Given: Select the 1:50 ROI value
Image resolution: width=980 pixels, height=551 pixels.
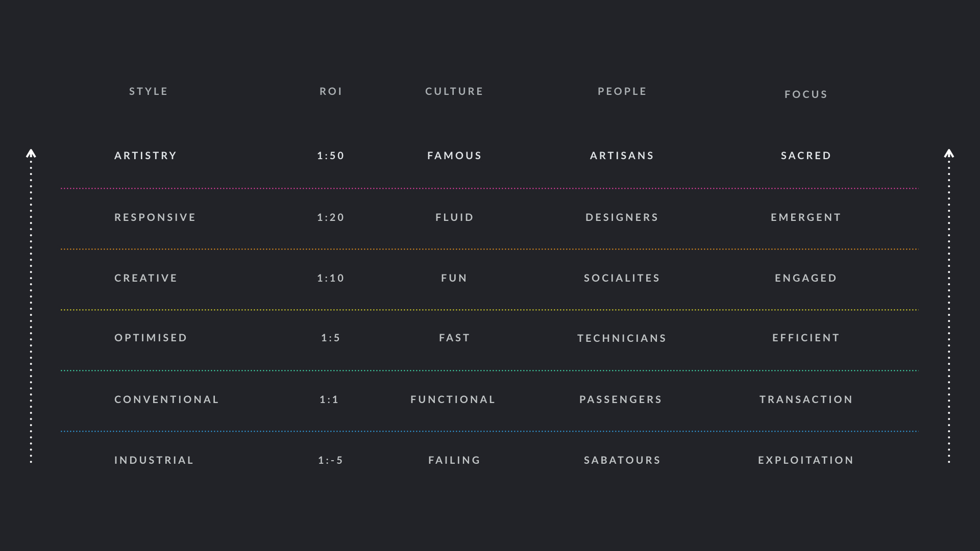Looking at the screenshot, I should click(x=331, y=156).
